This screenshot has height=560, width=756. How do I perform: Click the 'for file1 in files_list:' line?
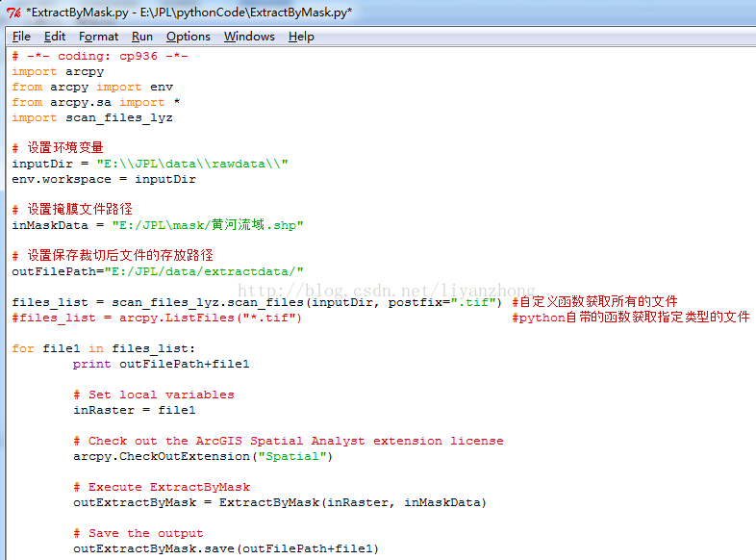pos(104,348)
